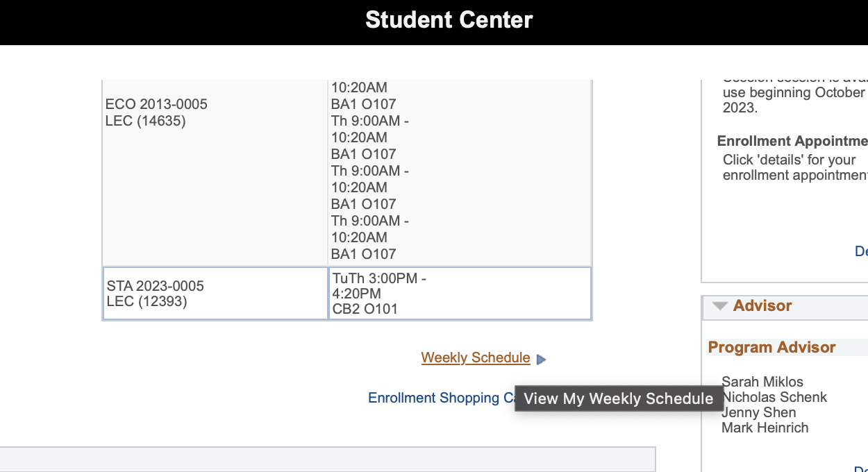The width and height of the screenshot is (868, 472).
Task: Click the View My Weekly Schedule tooltip
Action: [618, 398]
